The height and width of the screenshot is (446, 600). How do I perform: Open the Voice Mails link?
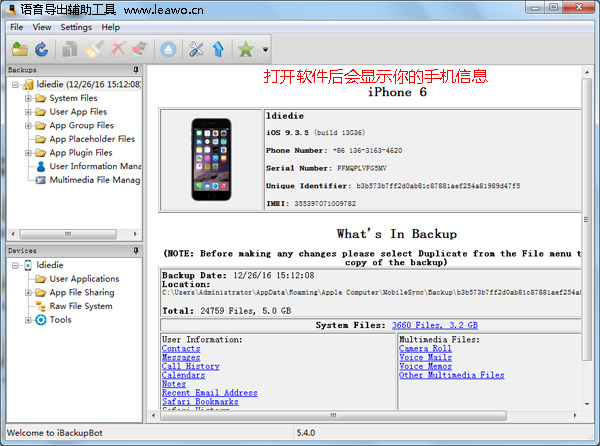pos(425,357)
